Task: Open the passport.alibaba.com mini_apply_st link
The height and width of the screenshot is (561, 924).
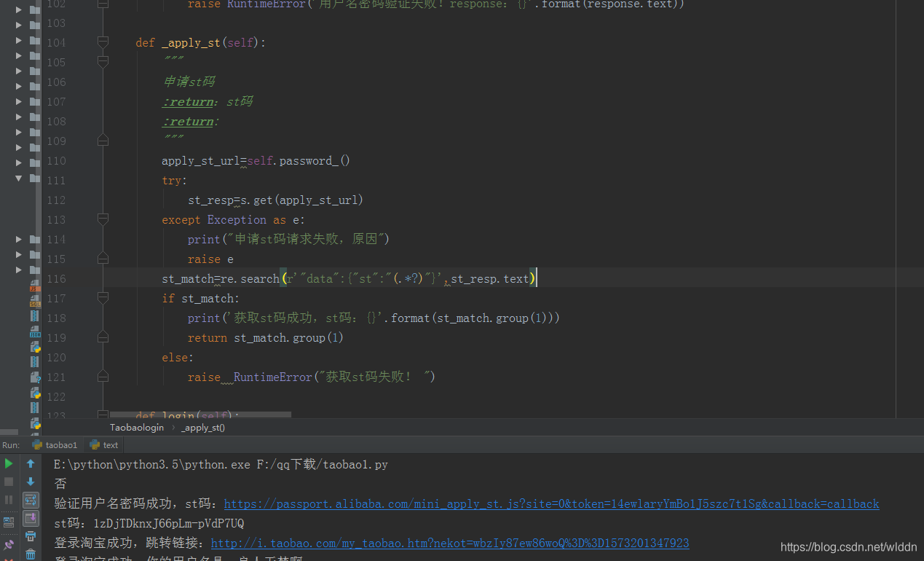Action: tap(551, 503)
